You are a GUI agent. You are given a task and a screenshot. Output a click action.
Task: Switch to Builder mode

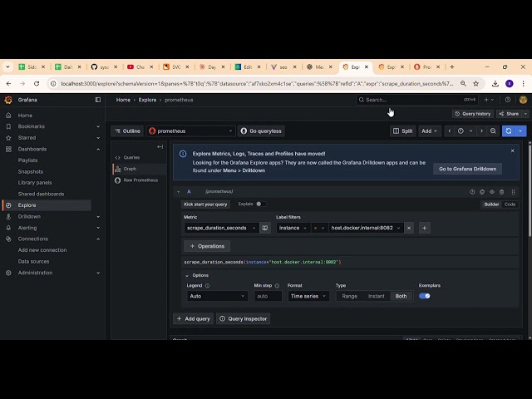click(x=491, y=204)
